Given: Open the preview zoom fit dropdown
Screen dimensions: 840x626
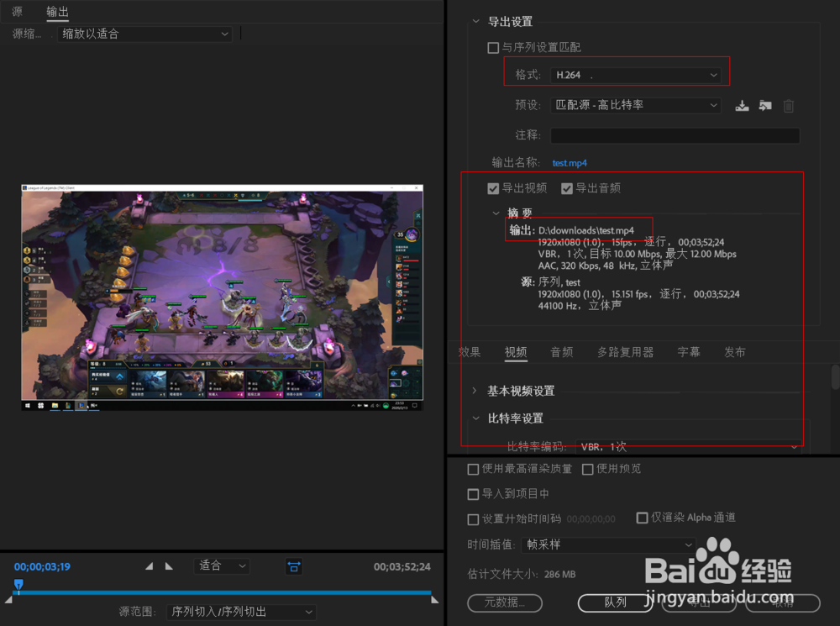Looking at the screenshot, I should (x=221, y=566).
